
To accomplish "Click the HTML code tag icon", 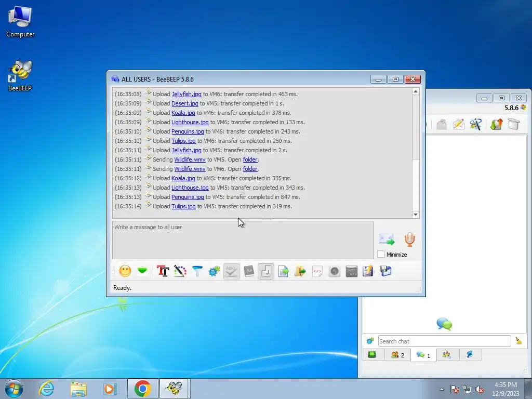I will pos(317,271).
